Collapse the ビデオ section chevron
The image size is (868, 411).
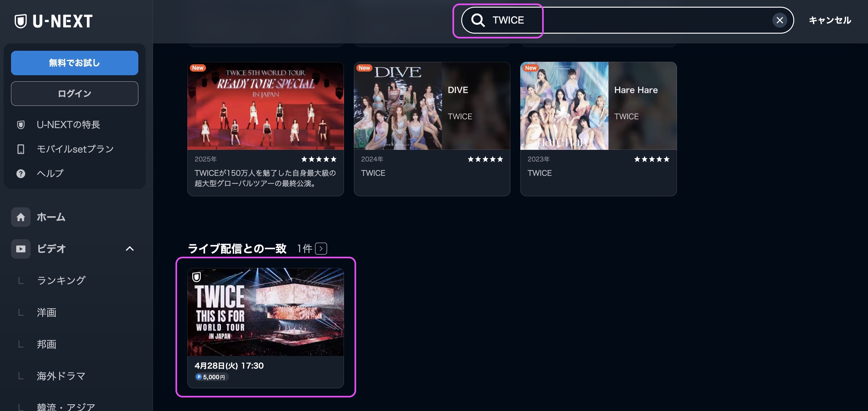[x=130, y=249]
